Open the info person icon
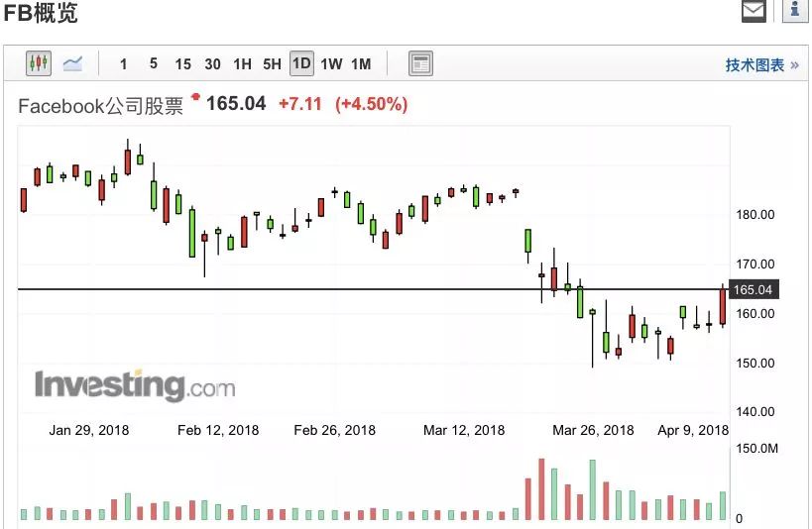 pos(796,11)
